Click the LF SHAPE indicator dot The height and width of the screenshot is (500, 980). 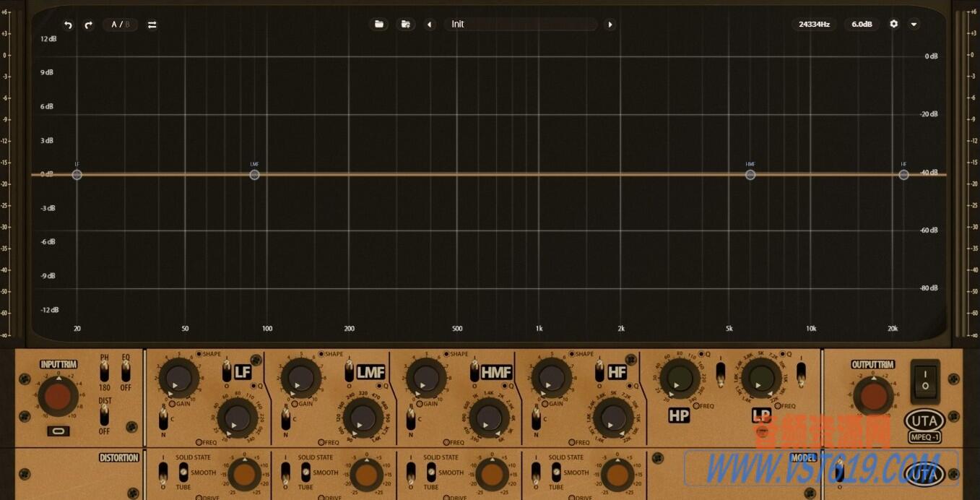[x=199, y=354]
